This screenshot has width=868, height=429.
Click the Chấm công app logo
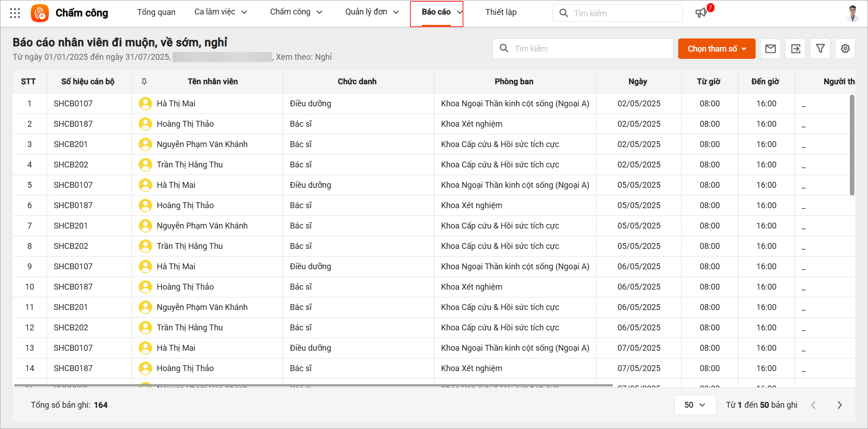40,13
